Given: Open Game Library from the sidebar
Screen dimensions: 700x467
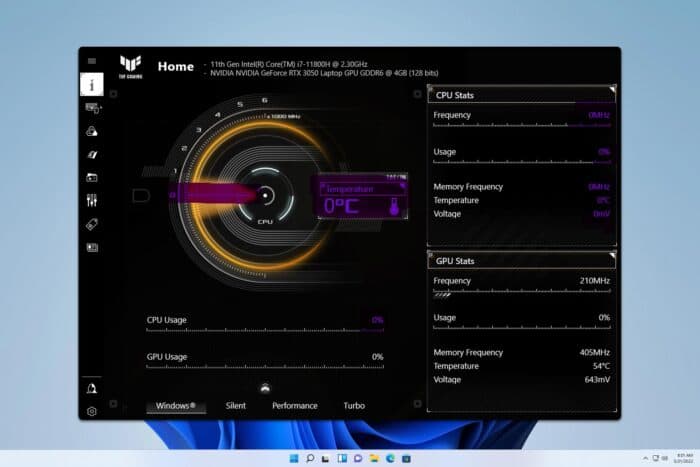Looking at the screenshot, I should tap(92, 178).
